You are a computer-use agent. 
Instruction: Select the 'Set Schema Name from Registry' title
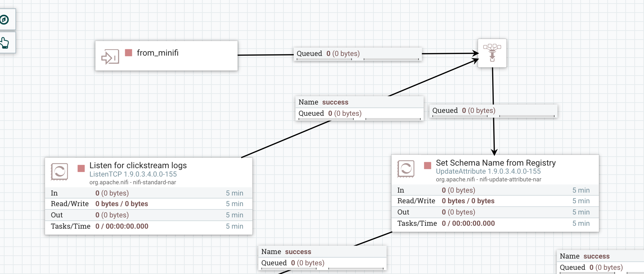pyautogui.click(x=496, y=163)
